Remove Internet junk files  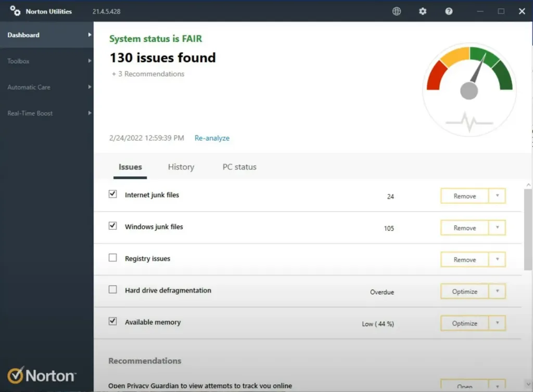pos(464,196)
